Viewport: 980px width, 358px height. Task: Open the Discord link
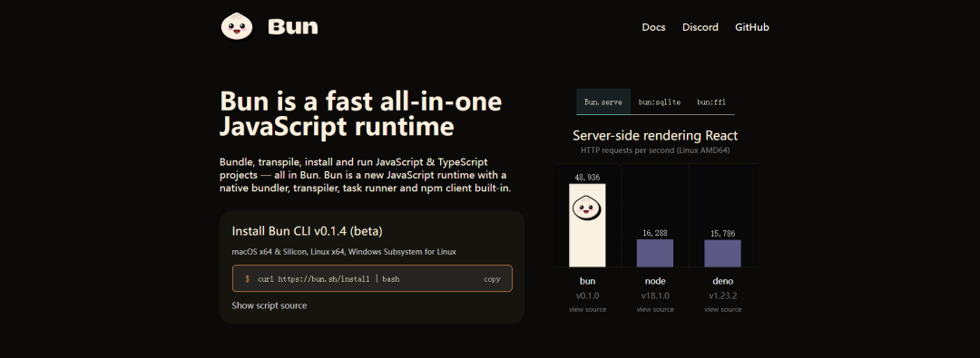point(700,27)
